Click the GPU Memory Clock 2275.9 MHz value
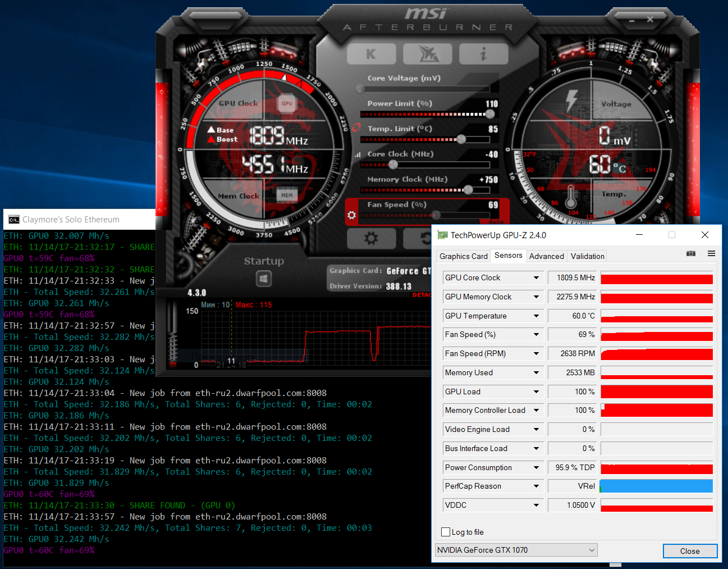728x569 pixels. click(x=572, y=297)
